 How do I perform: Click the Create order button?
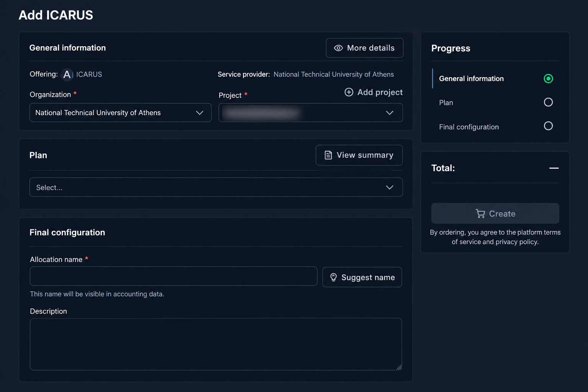pos(495,213)
